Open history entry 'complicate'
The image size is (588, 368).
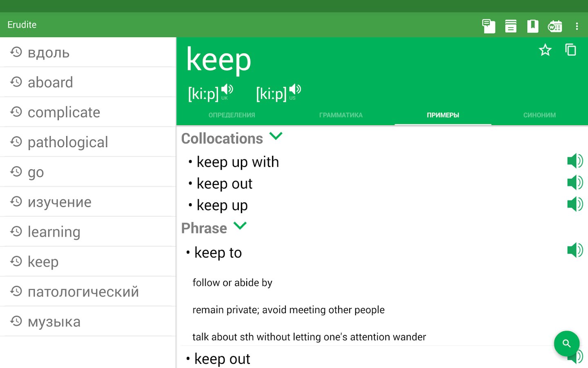tap(88, 112)
